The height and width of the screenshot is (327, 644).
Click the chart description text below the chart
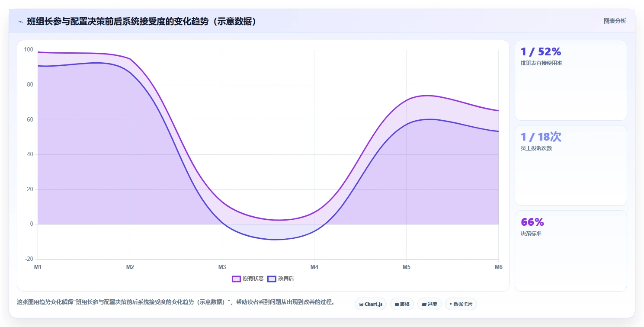(176, 302)
